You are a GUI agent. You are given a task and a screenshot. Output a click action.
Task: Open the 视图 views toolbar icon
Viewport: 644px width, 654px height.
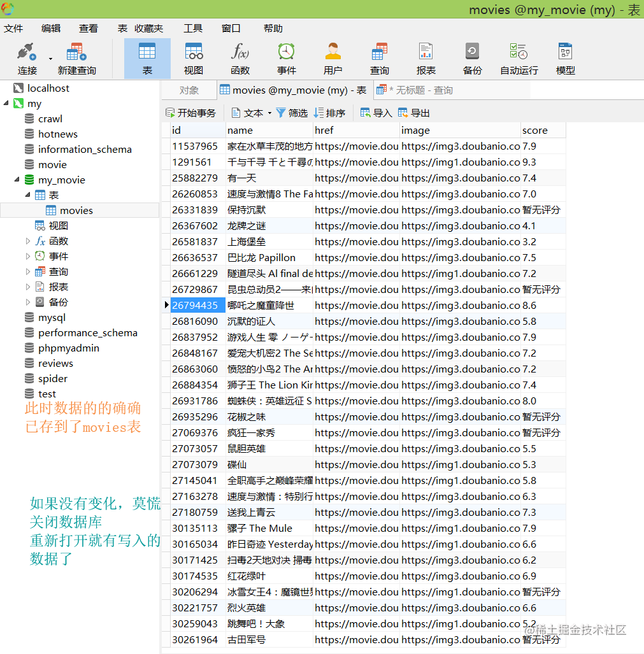pyautogui.click(x=194, y=59)
